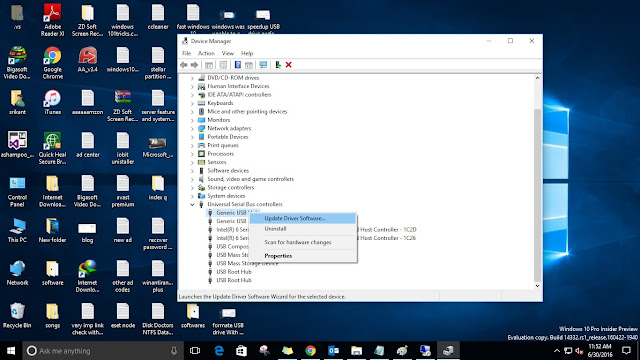
Task: Click the clock and date in taskbar
Action: (600, 351)
